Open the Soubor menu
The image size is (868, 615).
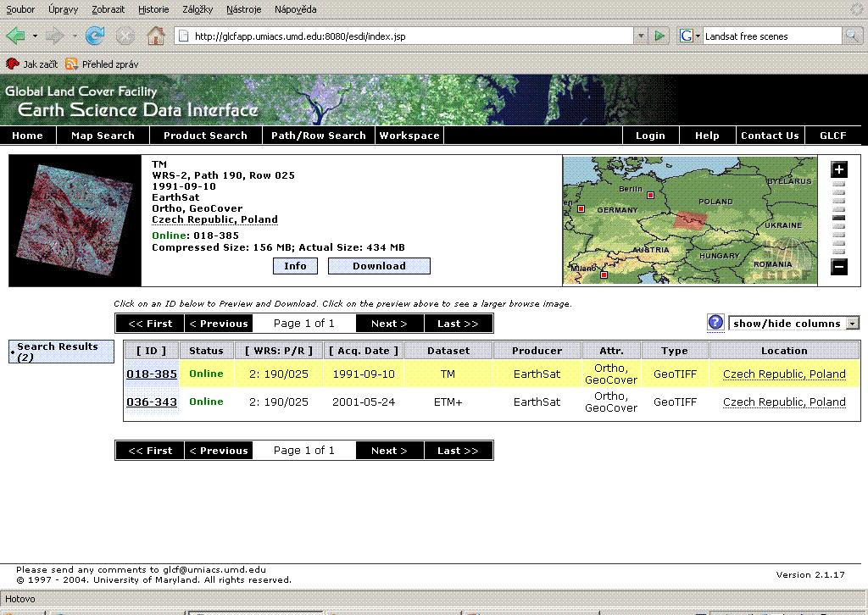(20, 9)
